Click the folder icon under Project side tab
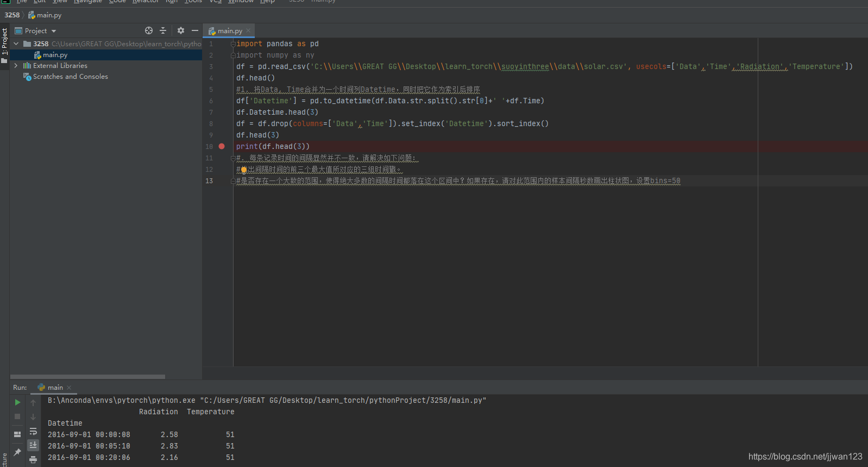Image resolution: width=868 pixels, height=467 pixels. coord(4,61)
